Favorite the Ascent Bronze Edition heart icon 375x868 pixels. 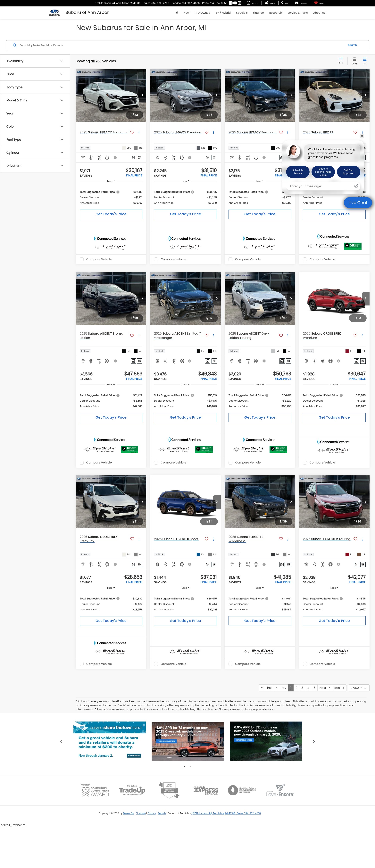pos(132,336)
